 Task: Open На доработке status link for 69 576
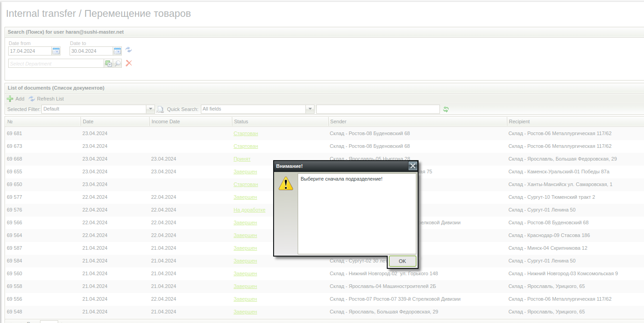coord(249,210)
